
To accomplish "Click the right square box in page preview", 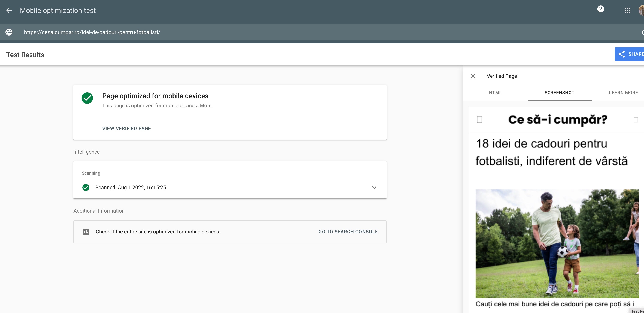I will coord(636,120).
